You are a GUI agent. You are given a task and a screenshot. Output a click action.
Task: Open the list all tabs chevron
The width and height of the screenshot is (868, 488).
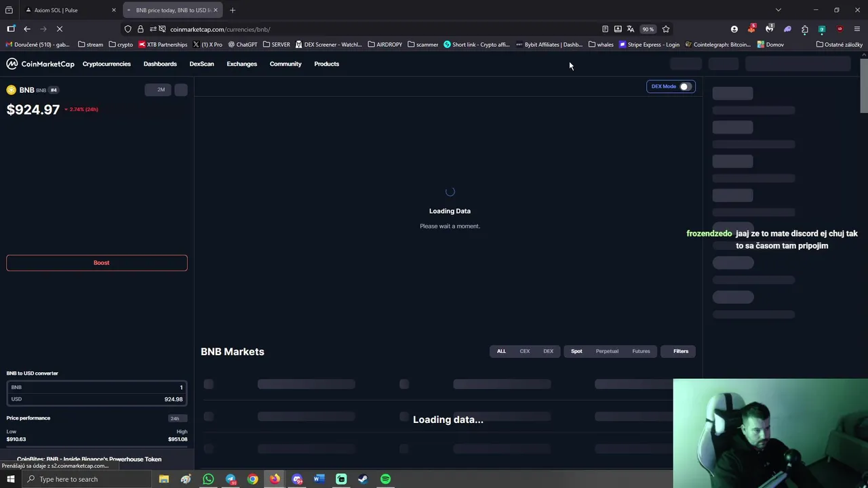[x=778, y=10]
